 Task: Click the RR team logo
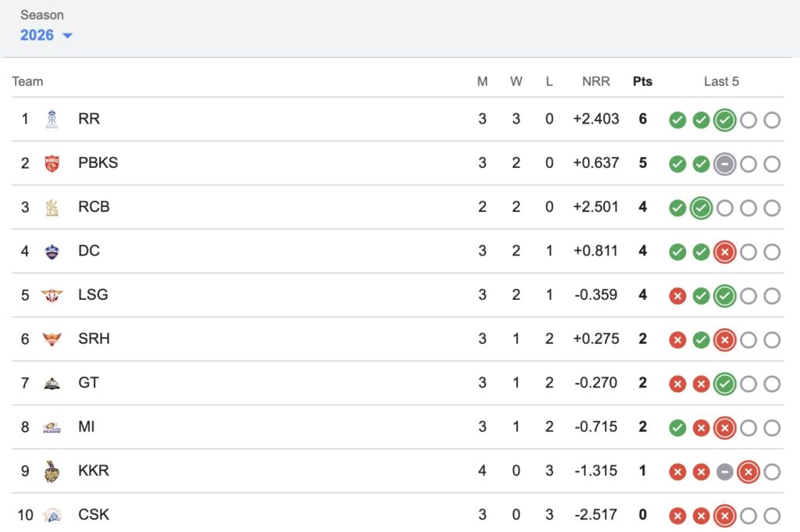coord(52,119)
